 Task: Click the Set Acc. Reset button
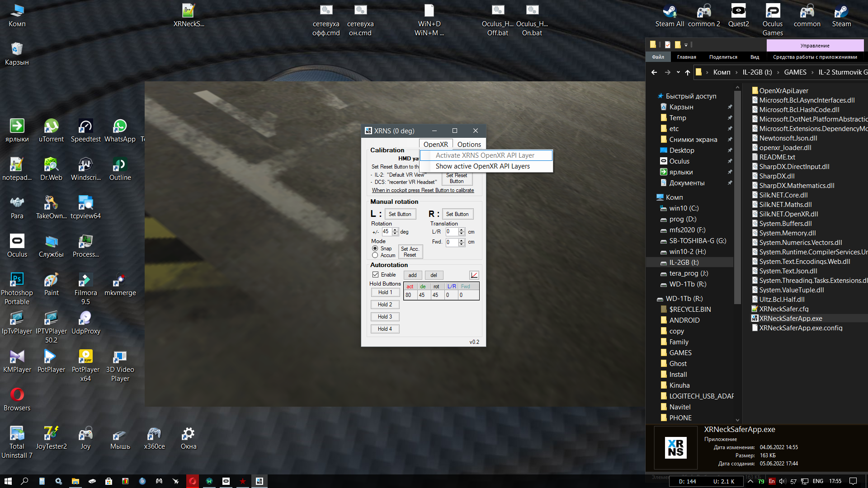(x=410, y=252)
